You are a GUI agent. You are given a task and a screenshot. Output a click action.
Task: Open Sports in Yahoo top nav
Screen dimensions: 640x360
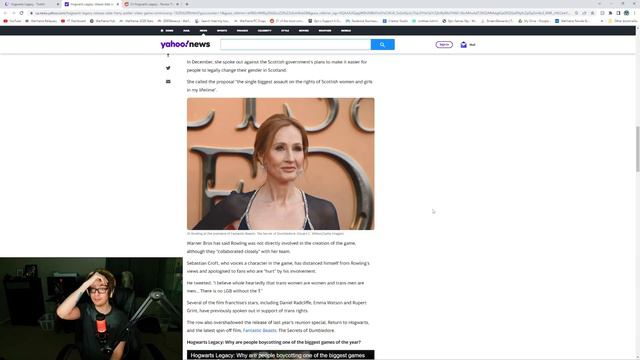tap(222, 31)
